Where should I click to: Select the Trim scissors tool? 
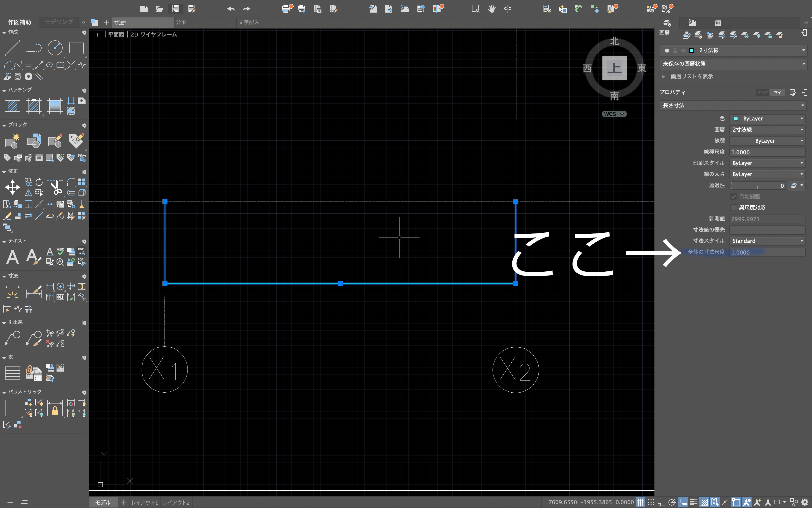point(55,187)
